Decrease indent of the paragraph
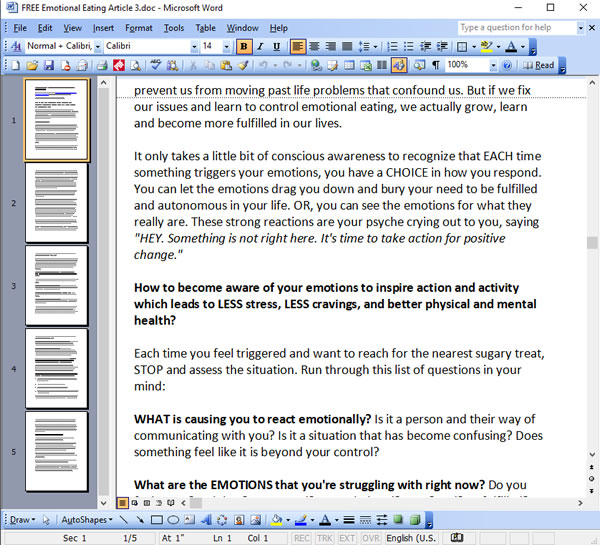The width and height of the screenshot is (600, 545). tap(425, 46)
